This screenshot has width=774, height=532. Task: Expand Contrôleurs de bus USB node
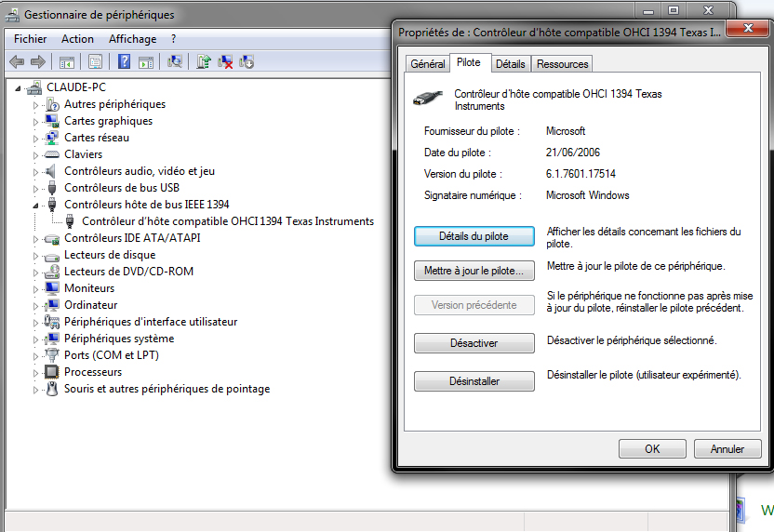tap(35, 189)
